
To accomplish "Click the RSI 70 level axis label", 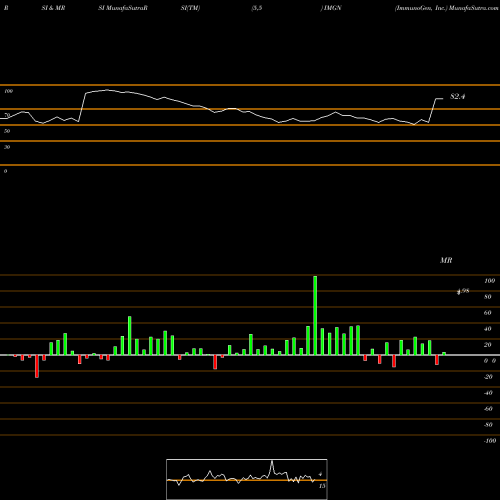I will (x=7, y=115).
